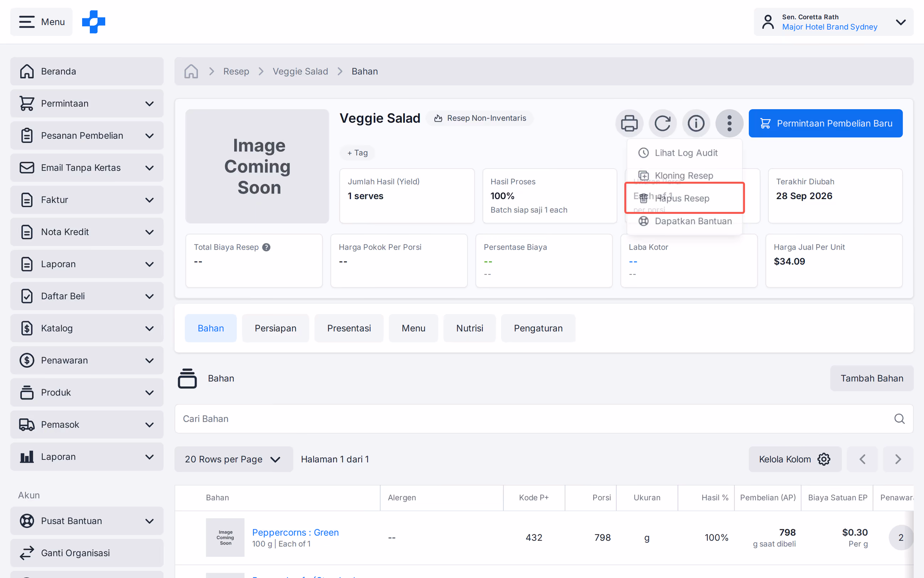Click the Peppercorns Green thumbnail image

tap(225, 537)
